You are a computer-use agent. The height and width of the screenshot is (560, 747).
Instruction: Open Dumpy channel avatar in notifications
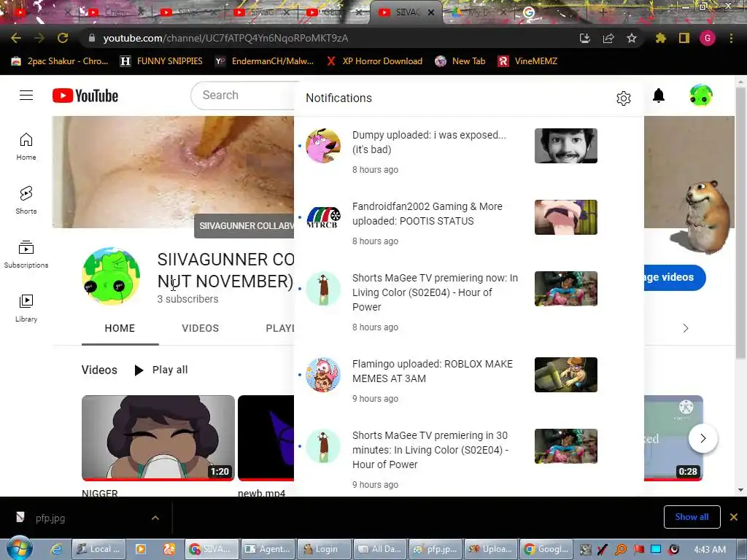[323, 146]
